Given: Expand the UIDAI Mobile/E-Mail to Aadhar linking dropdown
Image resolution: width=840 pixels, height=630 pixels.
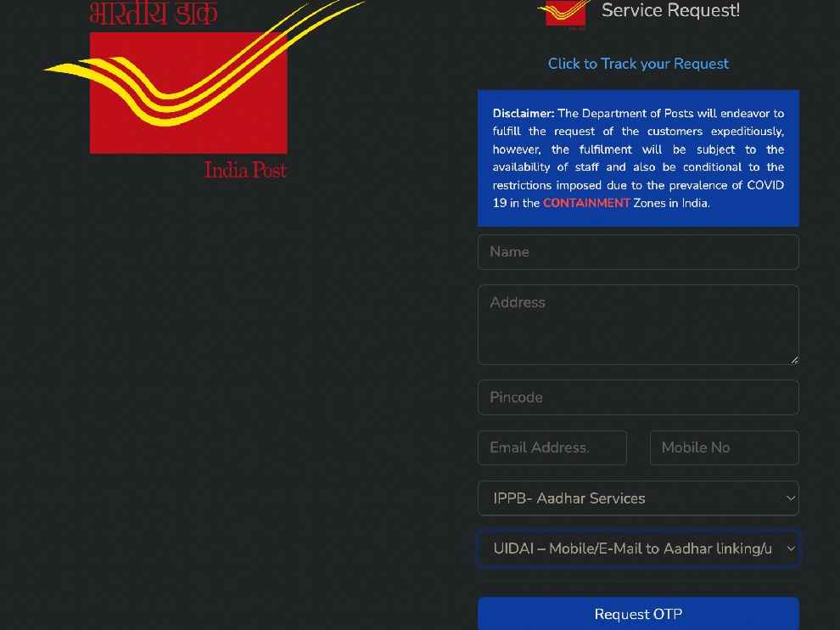Looking at the screenshot, I should click(x=638, y=548).
